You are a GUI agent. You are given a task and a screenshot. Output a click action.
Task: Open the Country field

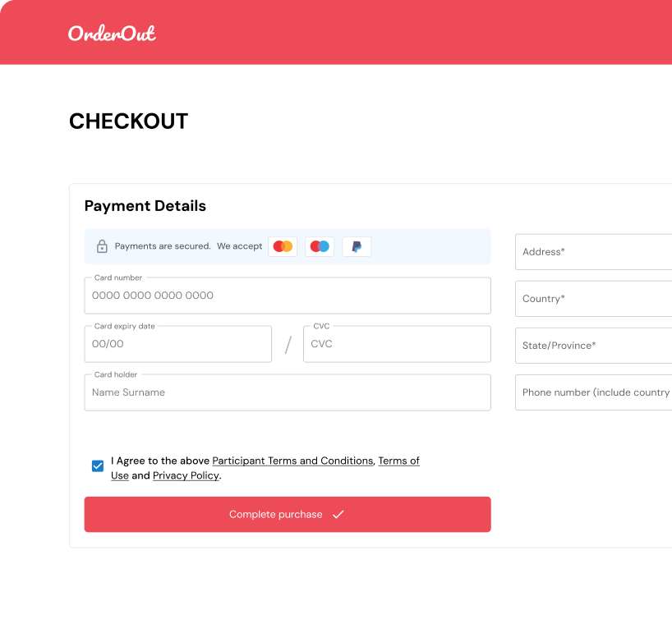pos(593,299)
